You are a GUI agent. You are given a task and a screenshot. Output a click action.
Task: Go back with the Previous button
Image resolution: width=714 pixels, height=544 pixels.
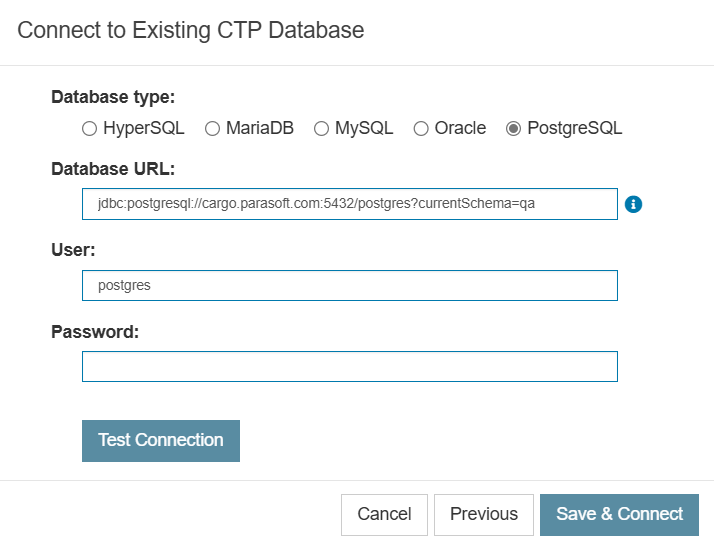(484, 514)
